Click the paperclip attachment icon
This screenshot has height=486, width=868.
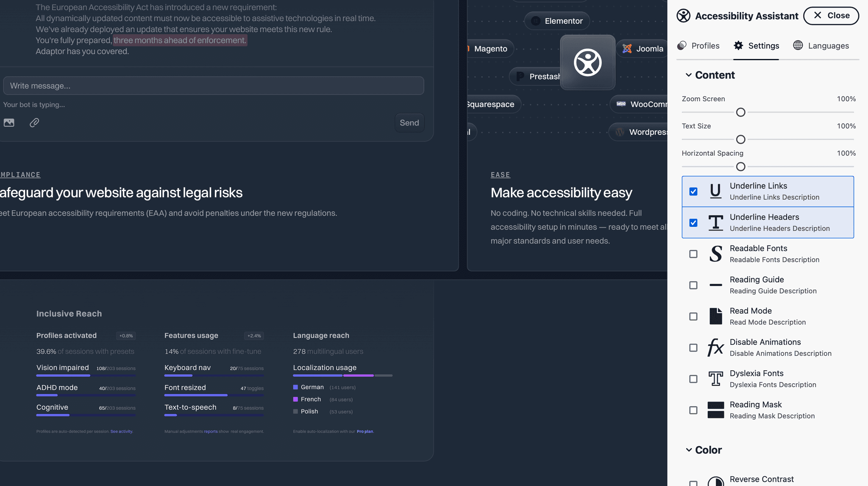[x=34, y=123]
